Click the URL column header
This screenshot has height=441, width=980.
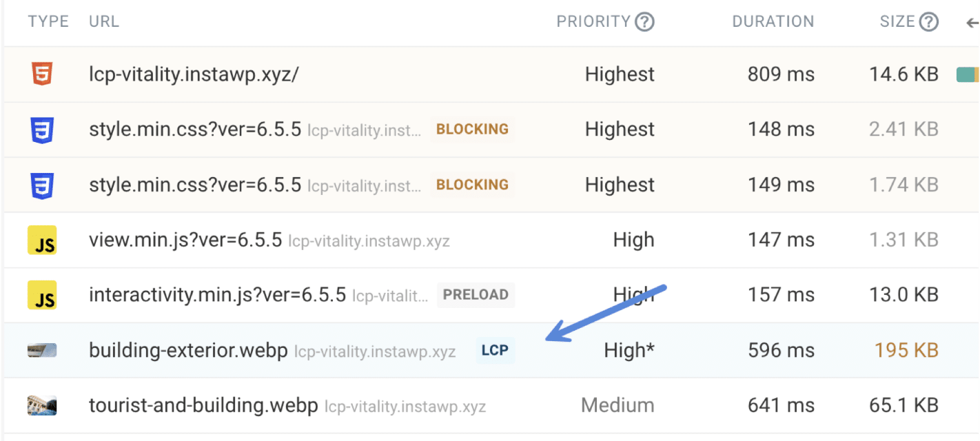tap(103, 21)
